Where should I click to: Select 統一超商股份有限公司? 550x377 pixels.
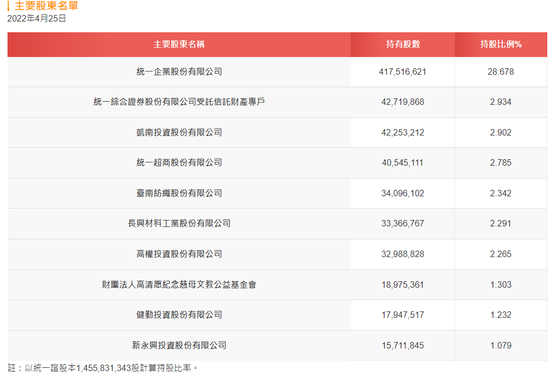[x=179, y=162]
